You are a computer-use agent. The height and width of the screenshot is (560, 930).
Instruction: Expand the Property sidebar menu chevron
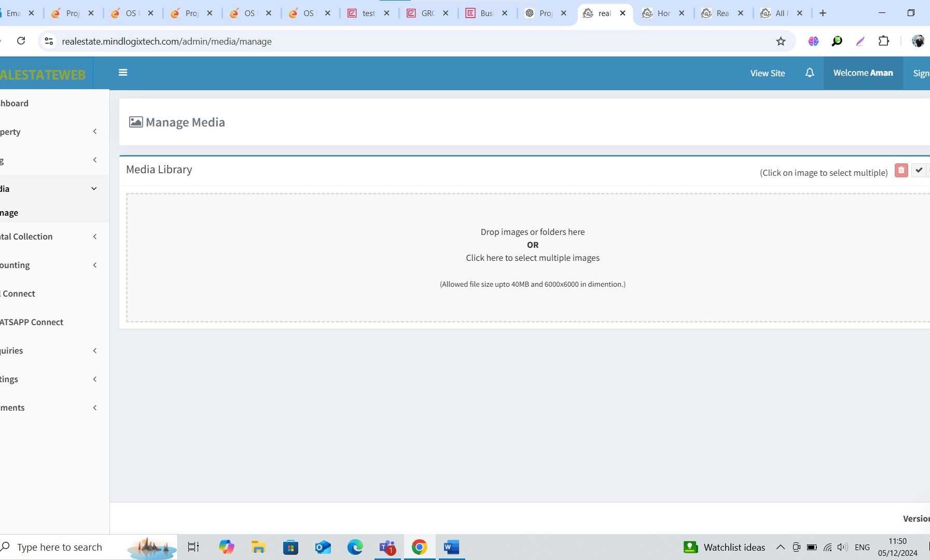tap(95, 132)
